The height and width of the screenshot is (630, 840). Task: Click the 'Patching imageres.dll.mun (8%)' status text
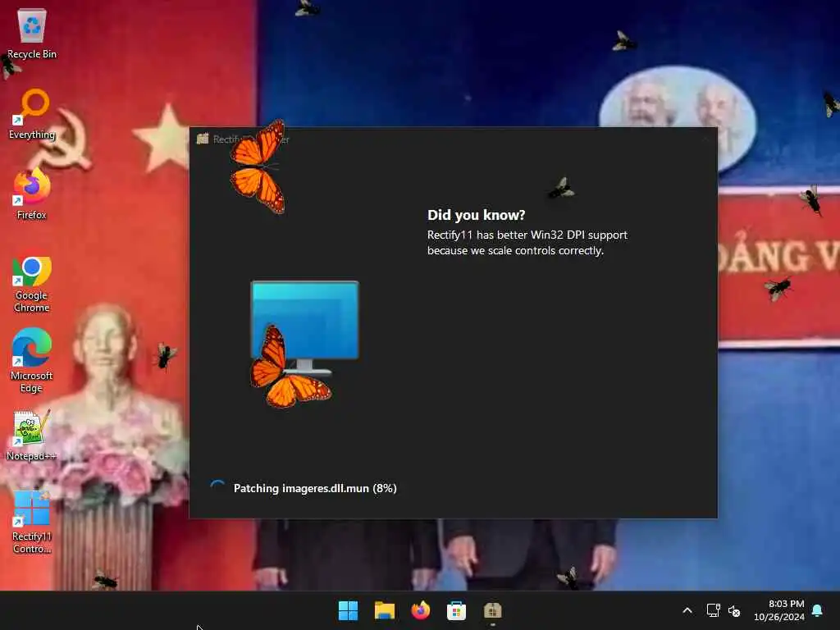tap(315, 488)
